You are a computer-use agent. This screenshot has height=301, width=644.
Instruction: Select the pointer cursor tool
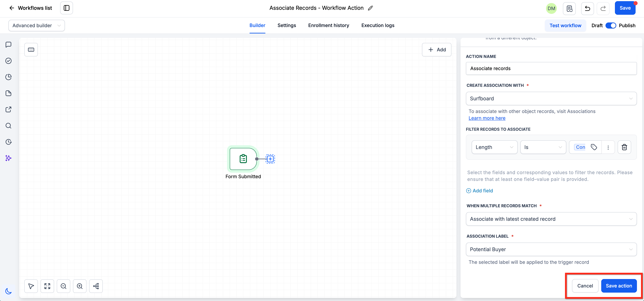tap(31, 286)
